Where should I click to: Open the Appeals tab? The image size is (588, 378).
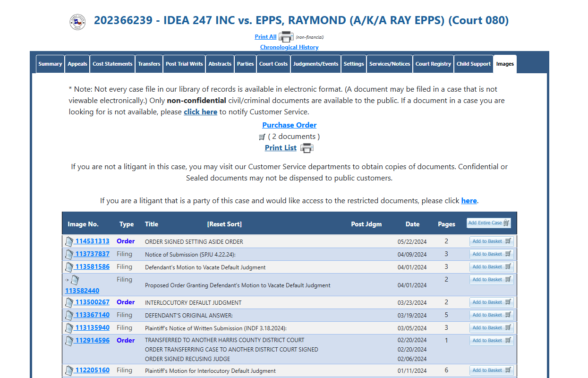77,64
